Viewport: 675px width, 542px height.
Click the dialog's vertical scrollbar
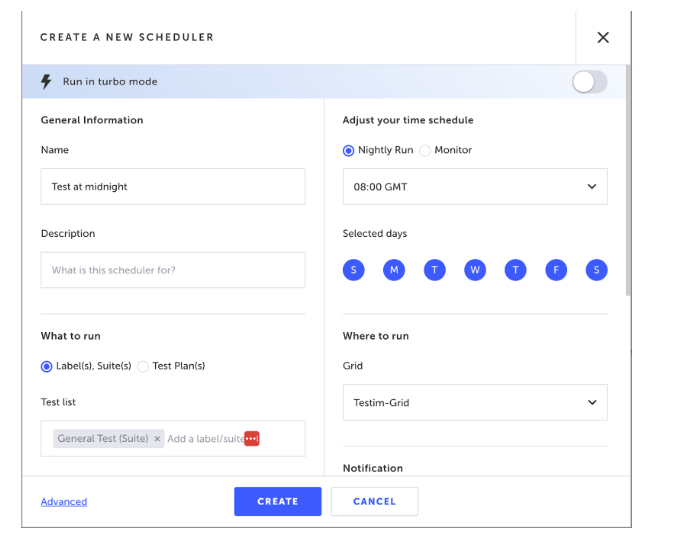(628, 180)
